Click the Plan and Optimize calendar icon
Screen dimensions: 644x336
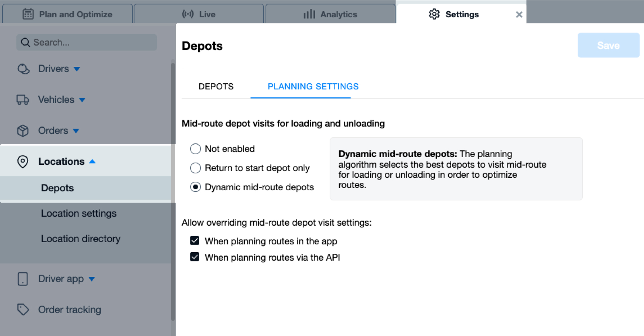pos(28,15)
